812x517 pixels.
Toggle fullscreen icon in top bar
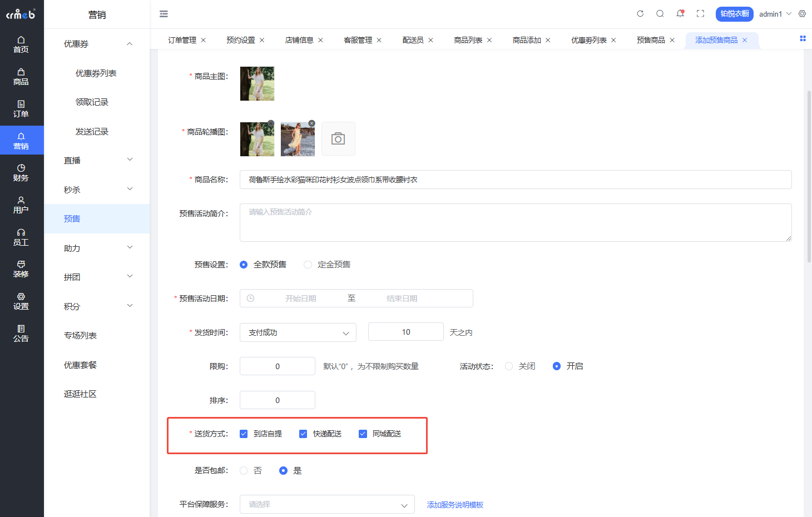pos(700,14)
